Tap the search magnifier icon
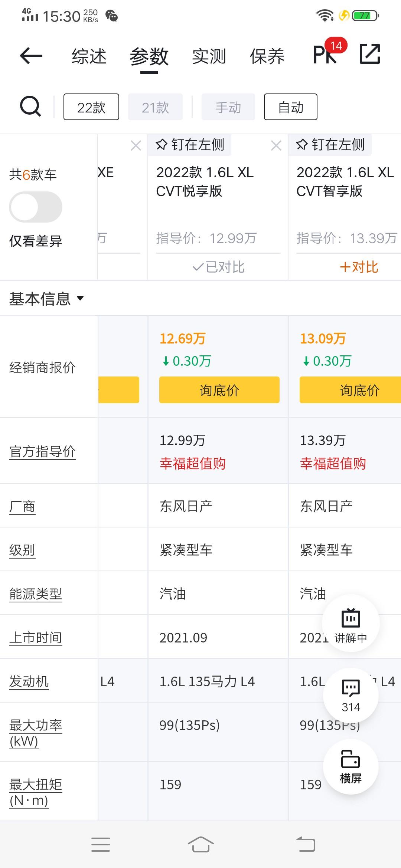 pos(30,107)
